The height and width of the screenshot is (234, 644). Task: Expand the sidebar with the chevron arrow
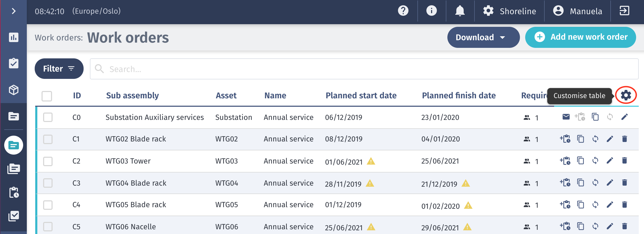pyautogui.click(x=14, y=11)
